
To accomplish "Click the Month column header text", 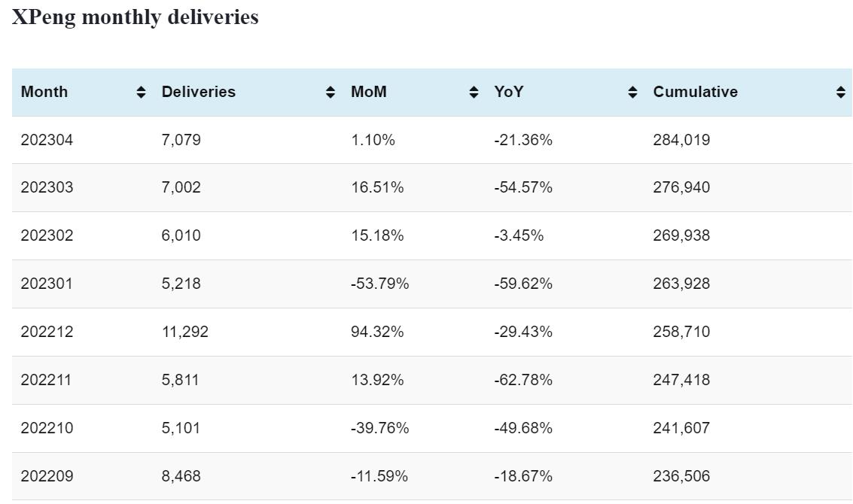I will [44, 92].
